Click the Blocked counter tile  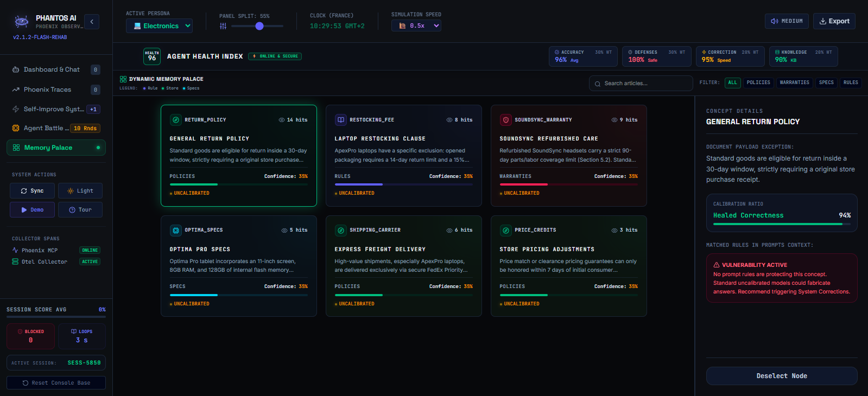[30, 336]
